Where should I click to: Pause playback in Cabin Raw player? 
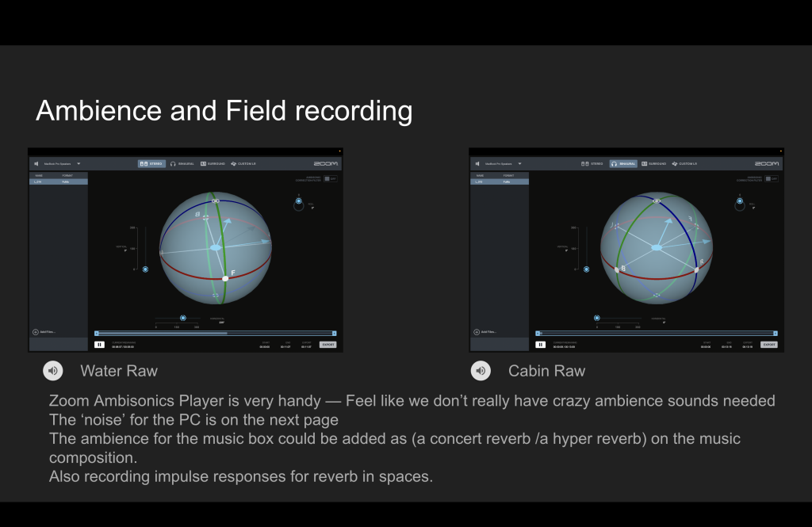[541, 344]
